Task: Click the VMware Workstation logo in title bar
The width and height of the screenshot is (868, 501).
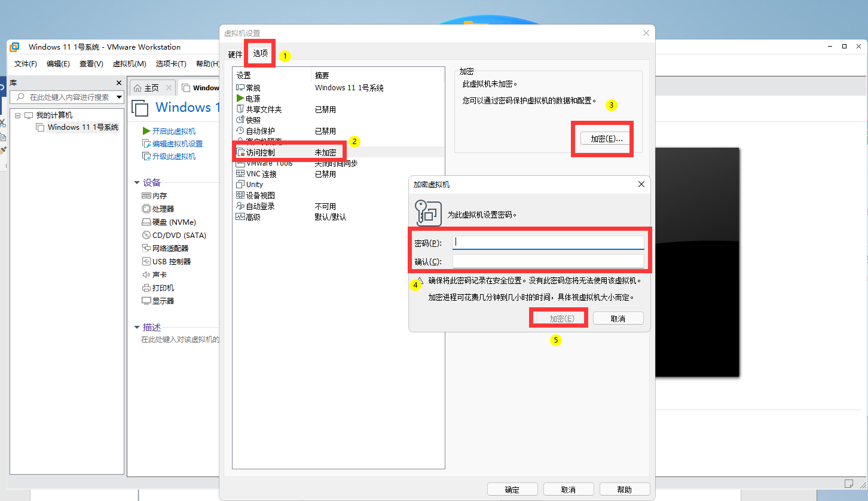Action: [x=14, y=47]
